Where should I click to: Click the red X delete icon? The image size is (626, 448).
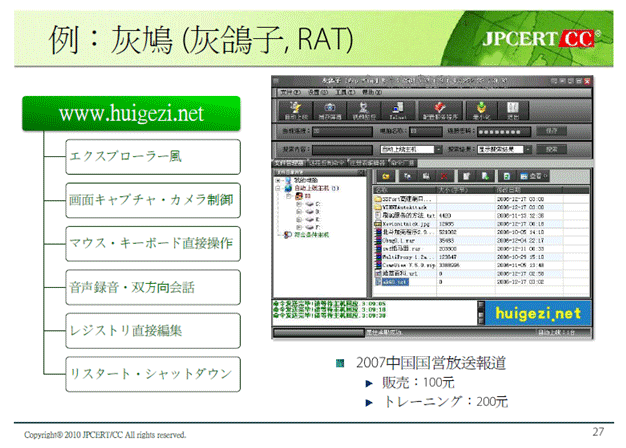point(444,176)
